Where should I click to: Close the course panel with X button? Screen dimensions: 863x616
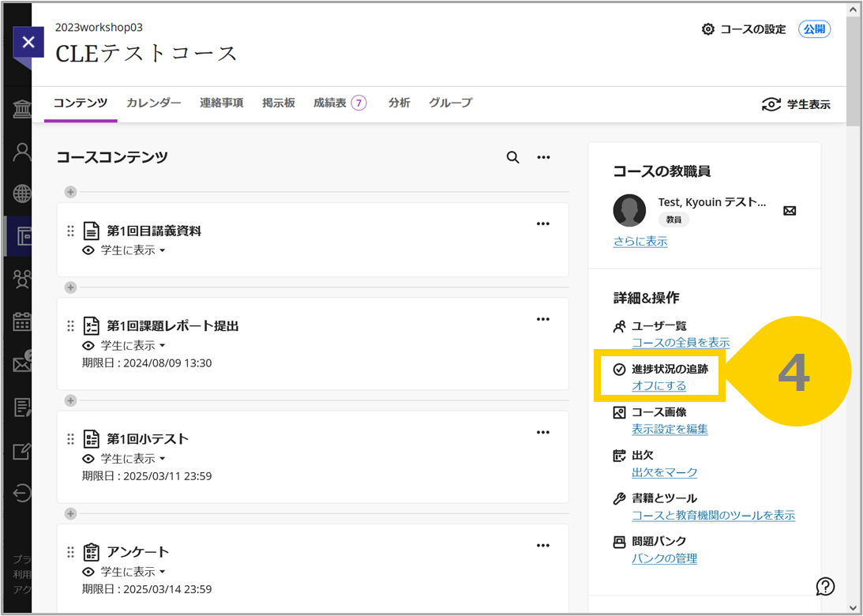click(x=28, y=43)
